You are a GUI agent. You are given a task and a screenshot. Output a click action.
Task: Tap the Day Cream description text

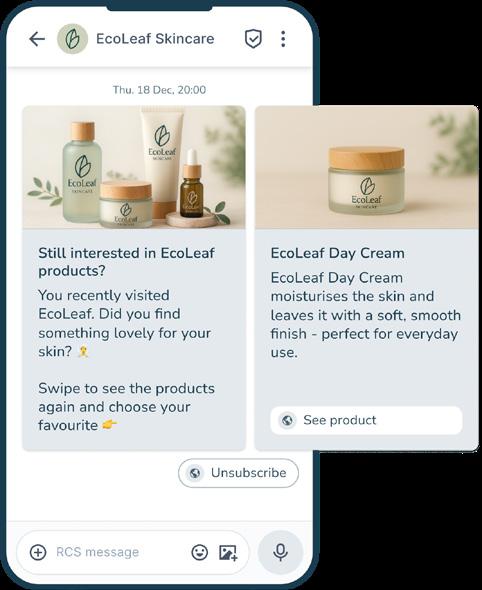click(366, 315)
